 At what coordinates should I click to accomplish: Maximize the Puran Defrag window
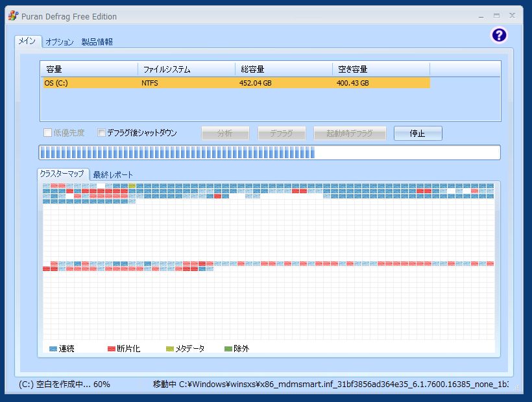[x=497, y=16]
